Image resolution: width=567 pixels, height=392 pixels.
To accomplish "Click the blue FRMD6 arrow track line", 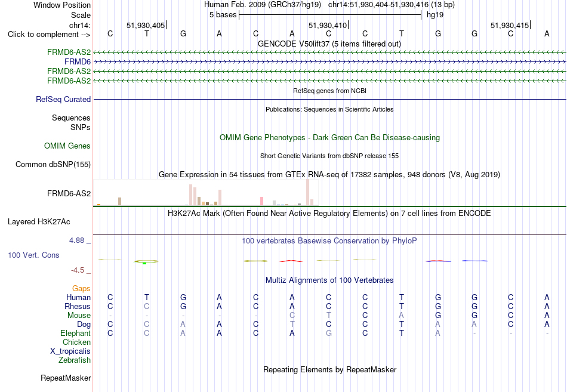I will pyautogui.click(x=329, y=62).
